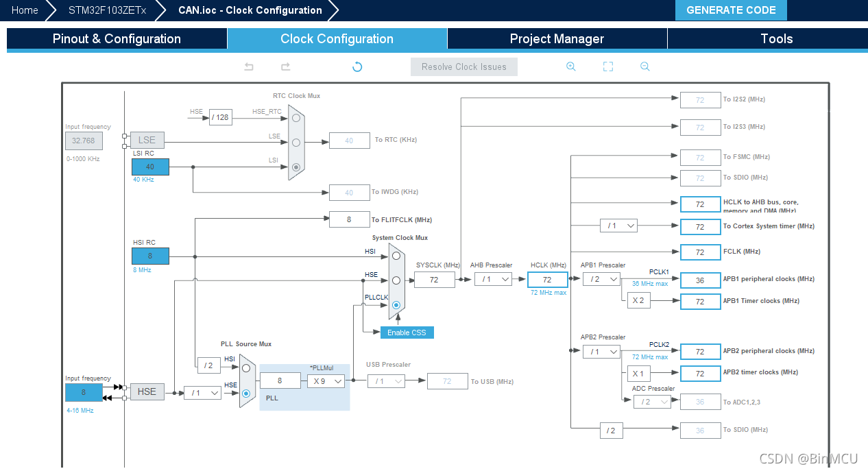This screenshot has height=471, width=868.
Task: Click the To FSMC (MHz) value box
Action: click(x=700, y=157)
